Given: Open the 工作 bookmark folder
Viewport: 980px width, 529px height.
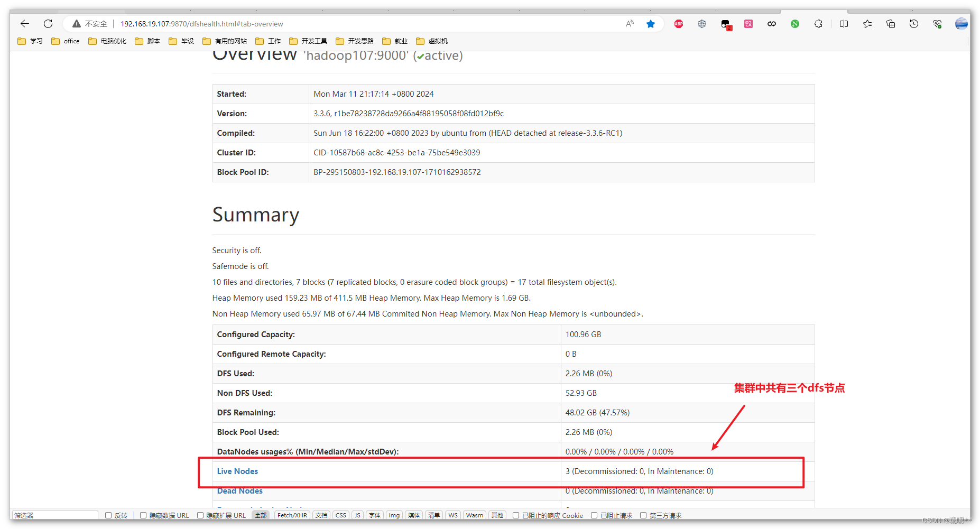Looking at the screenshot, I should pyautogui.click(x=268, y=41).
